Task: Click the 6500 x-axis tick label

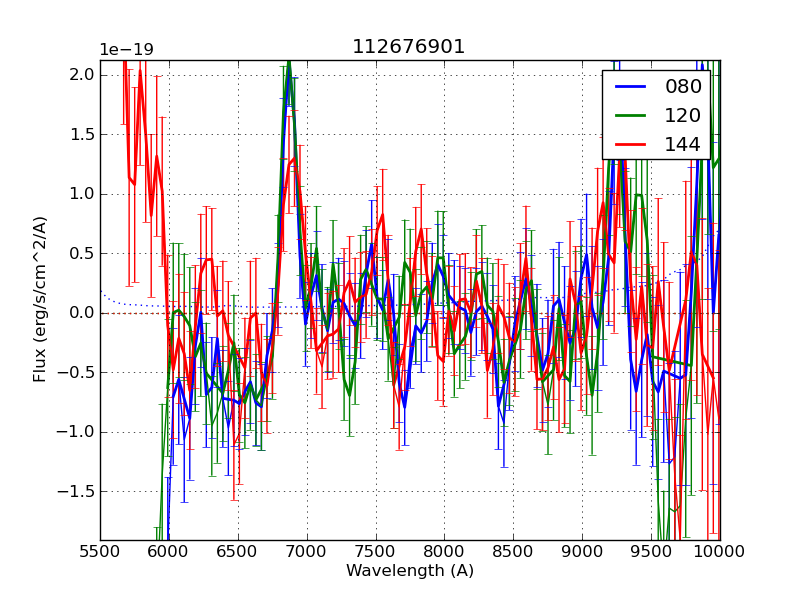Action: pos(238,551)
